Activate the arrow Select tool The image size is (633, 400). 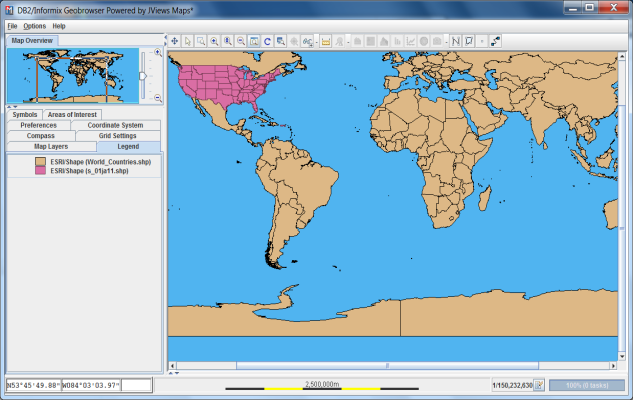coord(188,41)
